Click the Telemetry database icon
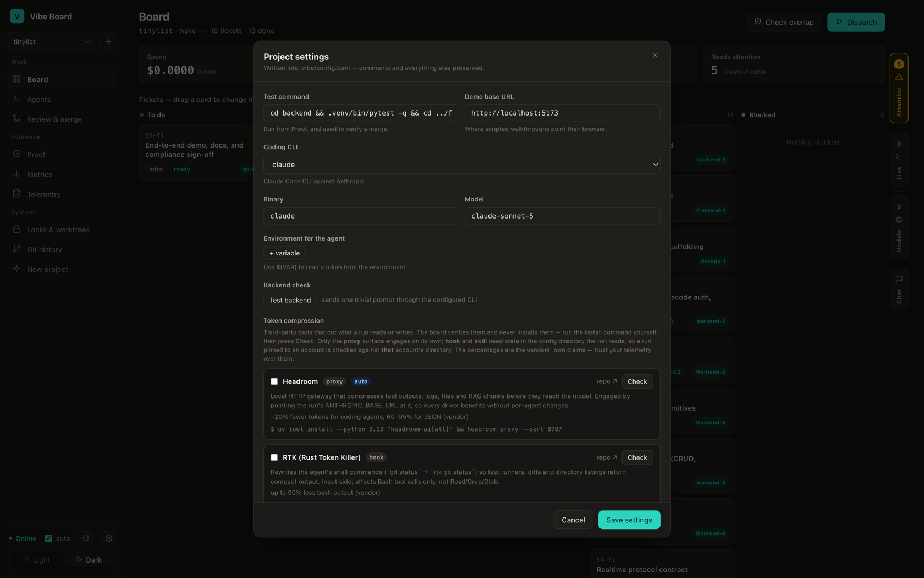The image size is (924, 578). click(x=16, y=194)
